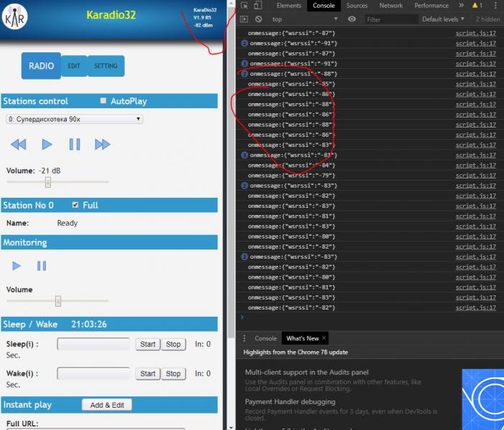
Task: Clear the console with the block icon
Action: tap(258, 19)
